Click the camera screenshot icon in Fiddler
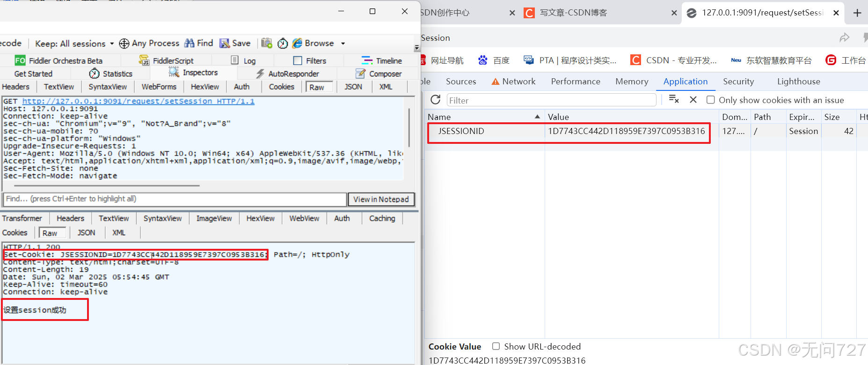The height and width of the screenshot is (365, 868). [267, 43]
